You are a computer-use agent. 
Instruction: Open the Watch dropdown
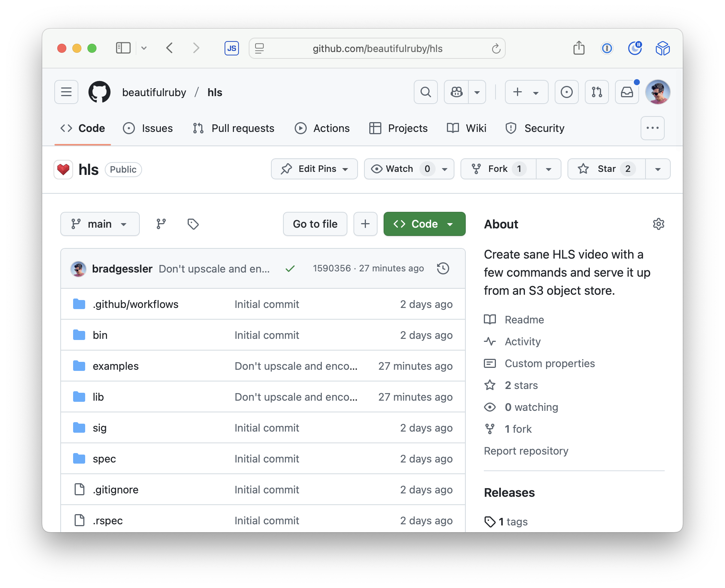409,169
